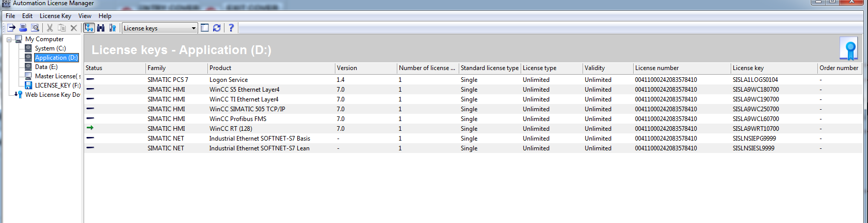Screen dimensions: 868x223
Task: Sort by the License key column header
Action: coord(775,67)
